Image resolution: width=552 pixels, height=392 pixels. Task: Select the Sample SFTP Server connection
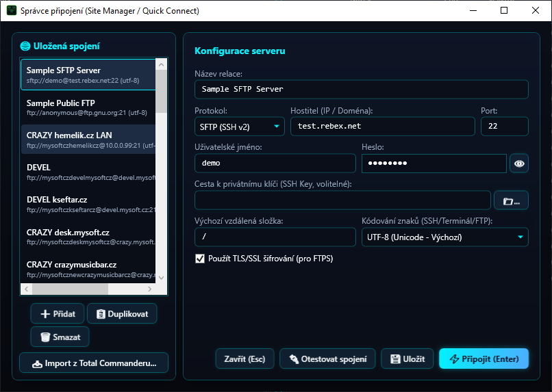88,75
